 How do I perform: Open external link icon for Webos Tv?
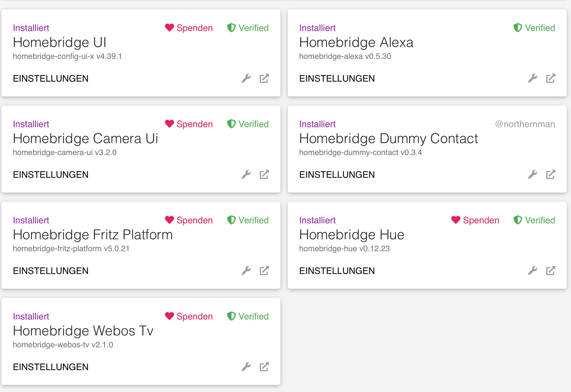[x=264, y=367]
